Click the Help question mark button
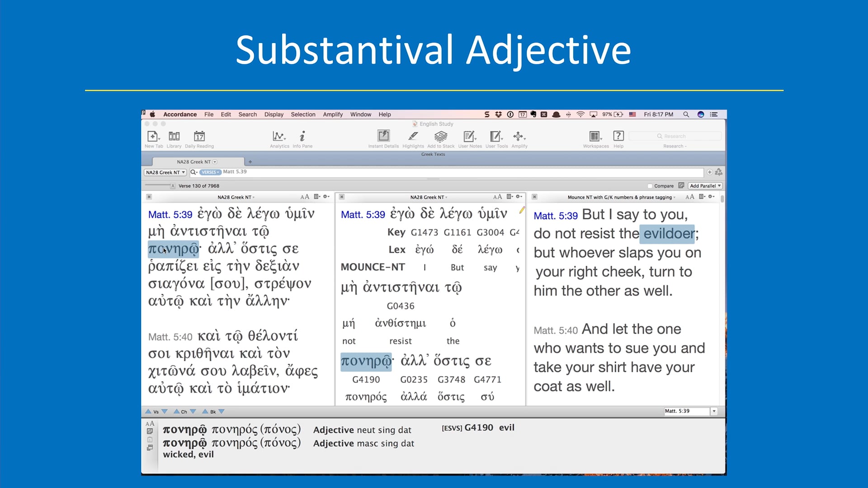868x488 pixels. click(618, 136)
